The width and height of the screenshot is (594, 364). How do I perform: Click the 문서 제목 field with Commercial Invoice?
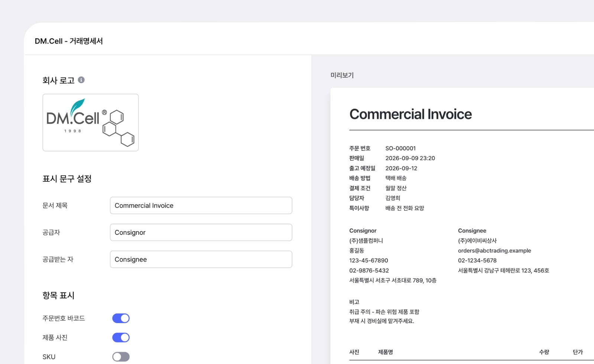201,205
